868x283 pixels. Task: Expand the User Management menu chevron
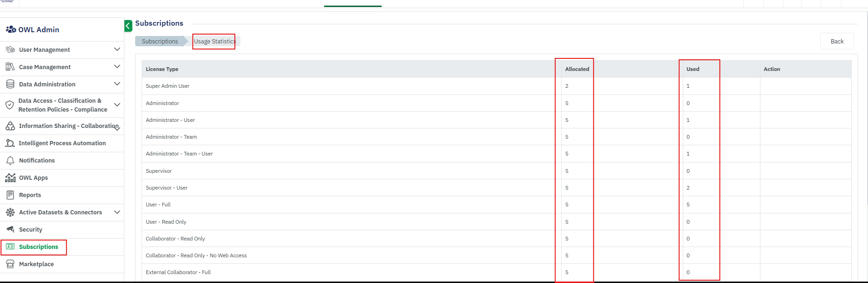click(117, 50)
